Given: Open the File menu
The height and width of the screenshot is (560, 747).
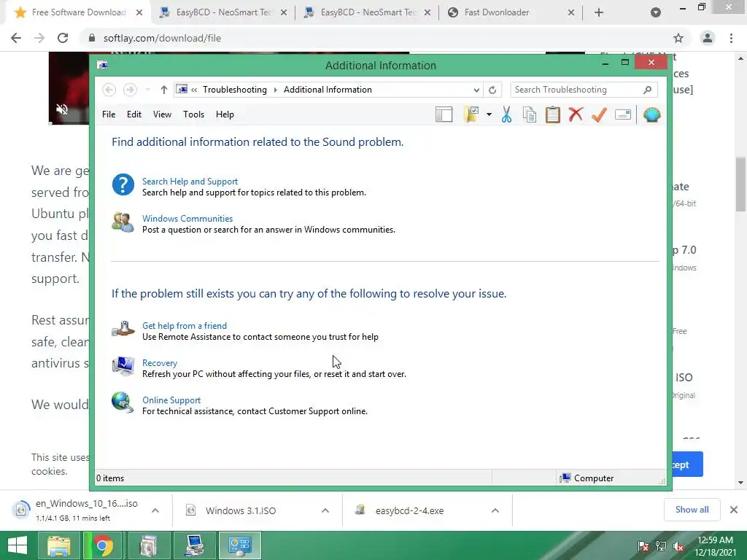Looking at the screenshot, I should click(109, 114).
